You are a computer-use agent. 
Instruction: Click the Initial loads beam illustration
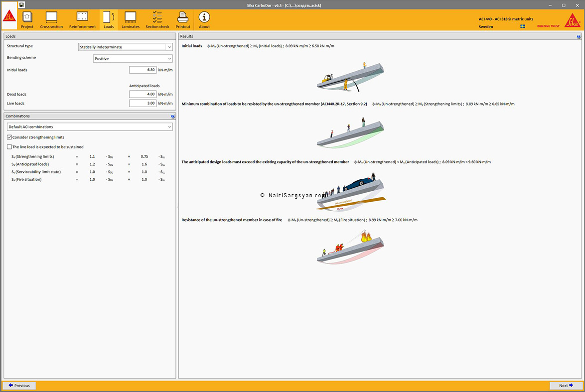click(350, 77)
